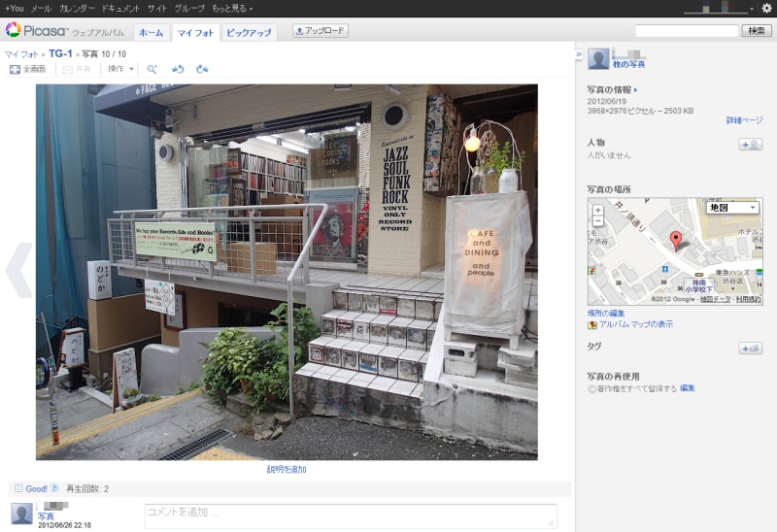Click 説明を追加 below the photo
Viewport: 777px width, 532px height.
pyautogui.click(x=287, y=469)
